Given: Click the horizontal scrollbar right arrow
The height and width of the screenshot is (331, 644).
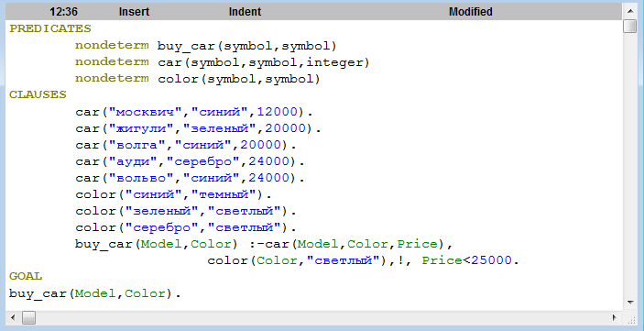Looking at the screenshot, I should [x=615, y=317].
